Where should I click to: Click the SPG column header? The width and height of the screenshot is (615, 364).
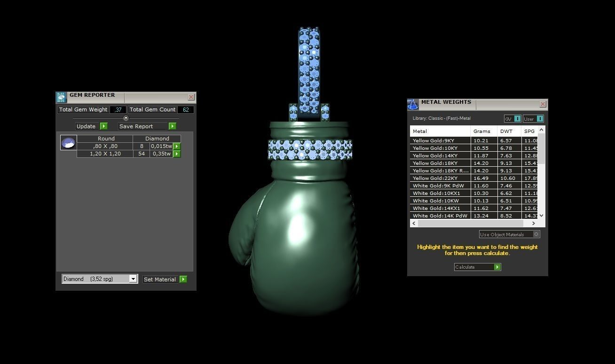click(x=530, y=131)
